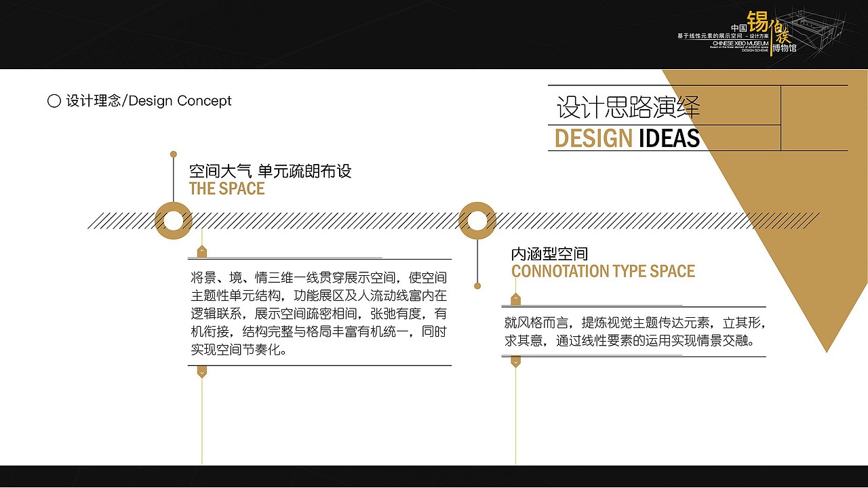Toggle the pin dot above THE SPACE heading
This screenshot has width=868, height=488.
click(174, 154)
